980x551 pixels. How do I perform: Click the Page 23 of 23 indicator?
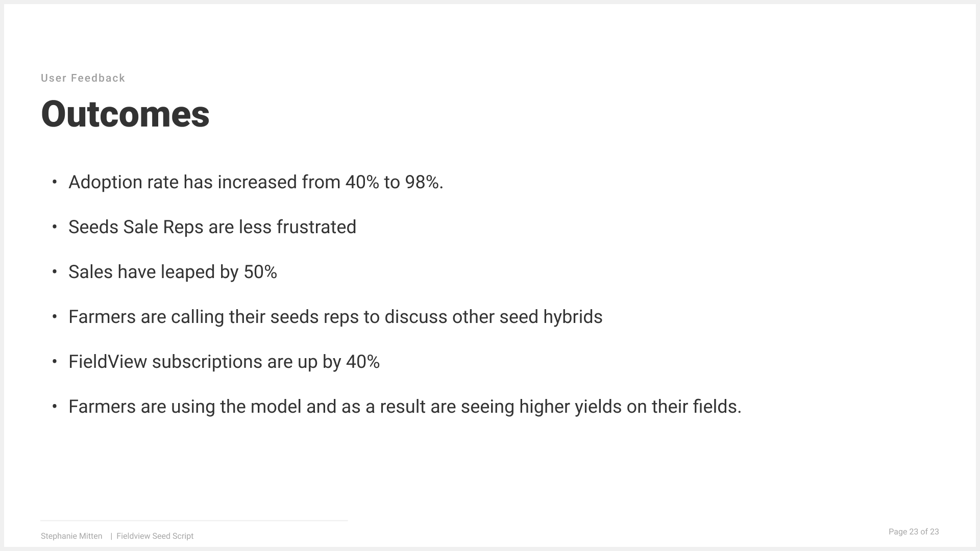point(914,532)
